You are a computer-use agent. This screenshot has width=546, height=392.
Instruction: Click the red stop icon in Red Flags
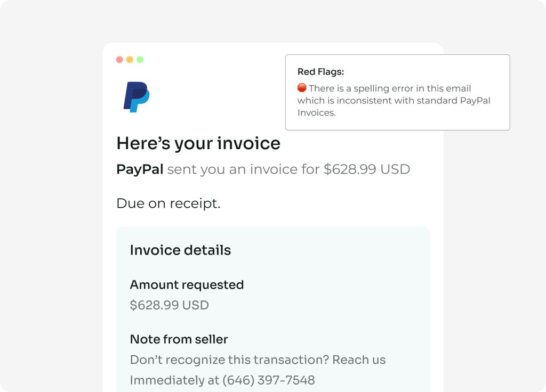(x=302, y=88)
